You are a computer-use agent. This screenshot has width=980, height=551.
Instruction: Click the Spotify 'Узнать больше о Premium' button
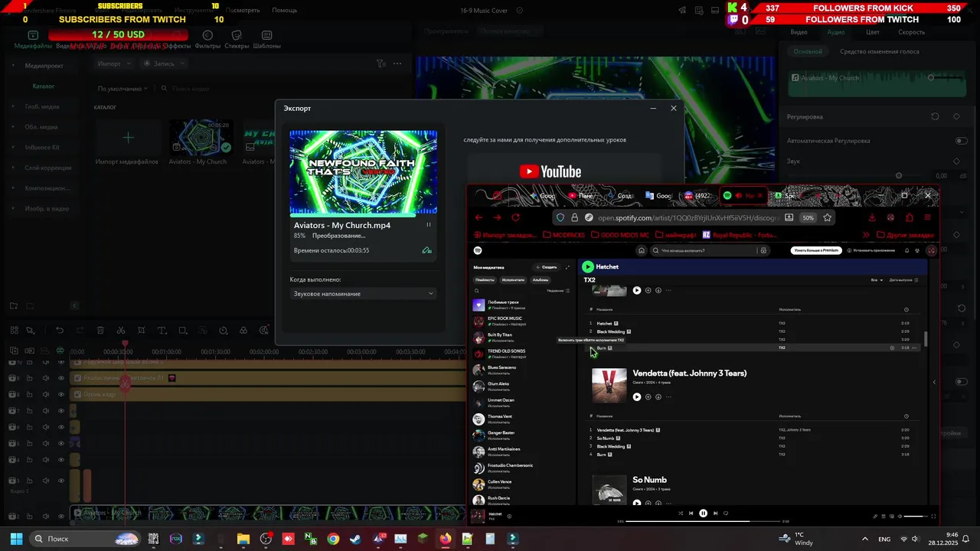pyautogui.click(x=816, y=250)
